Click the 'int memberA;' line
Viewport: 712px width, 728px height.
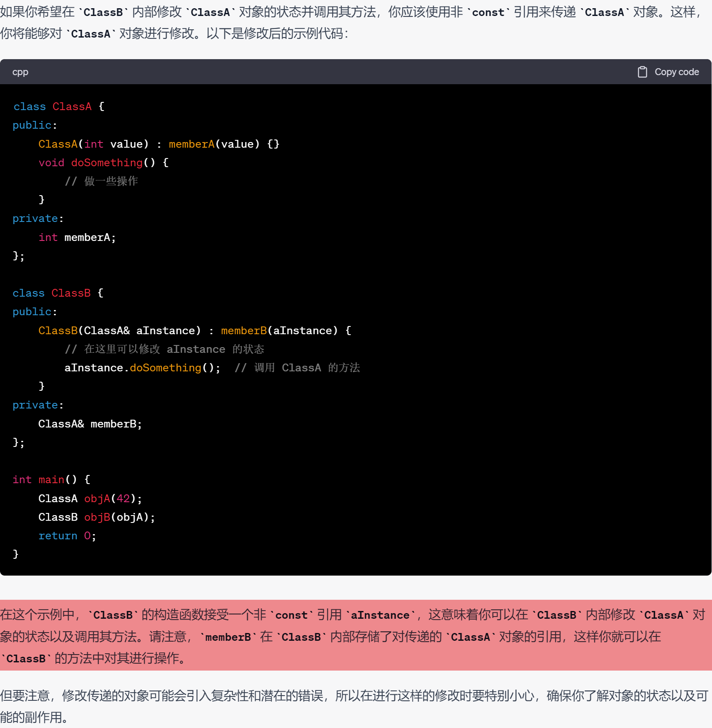(x=77, y=237)
